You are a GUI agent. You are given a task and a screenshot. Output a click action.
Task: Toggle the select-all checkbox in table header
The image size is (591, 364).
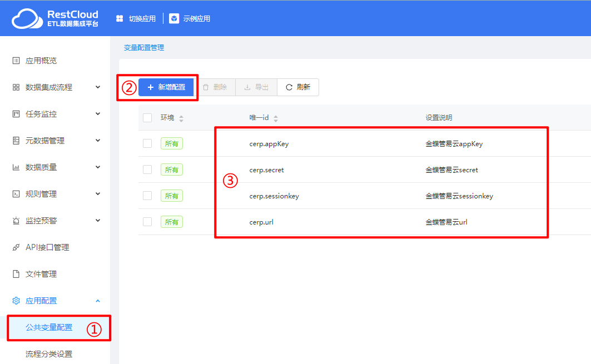click(147, 118)
